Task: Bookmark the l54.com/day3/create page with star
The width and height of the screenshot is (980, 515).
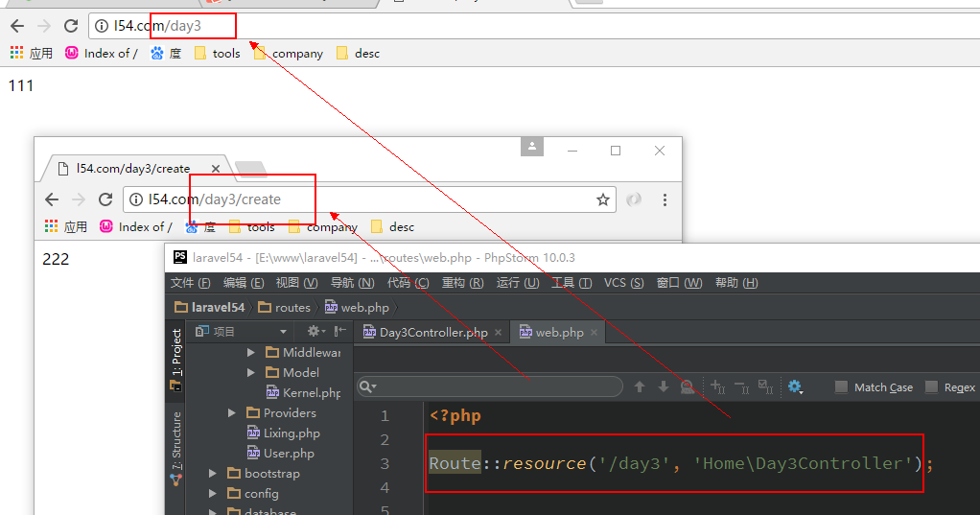Action: 602,199
